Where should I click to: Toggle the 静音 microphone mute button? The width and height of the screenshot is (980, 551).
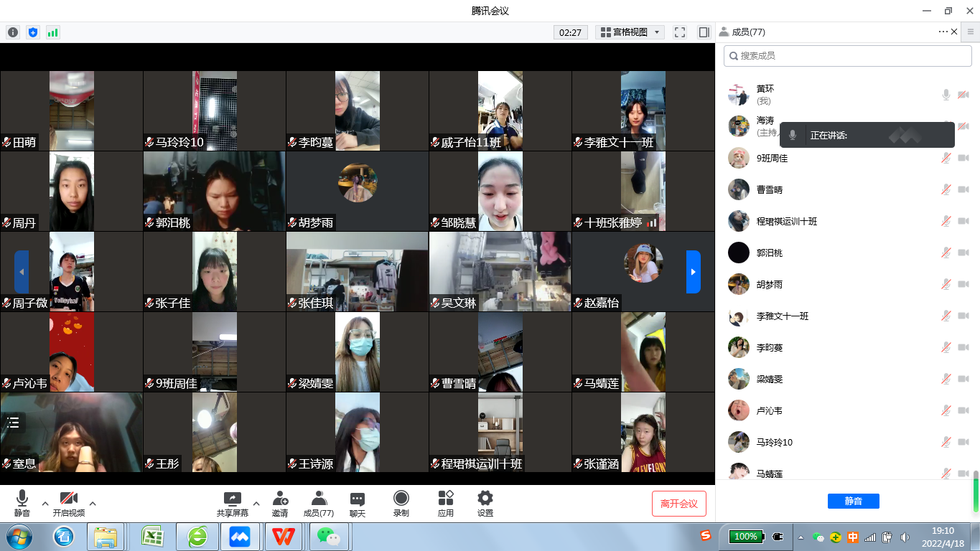click(x=22, y=504)
